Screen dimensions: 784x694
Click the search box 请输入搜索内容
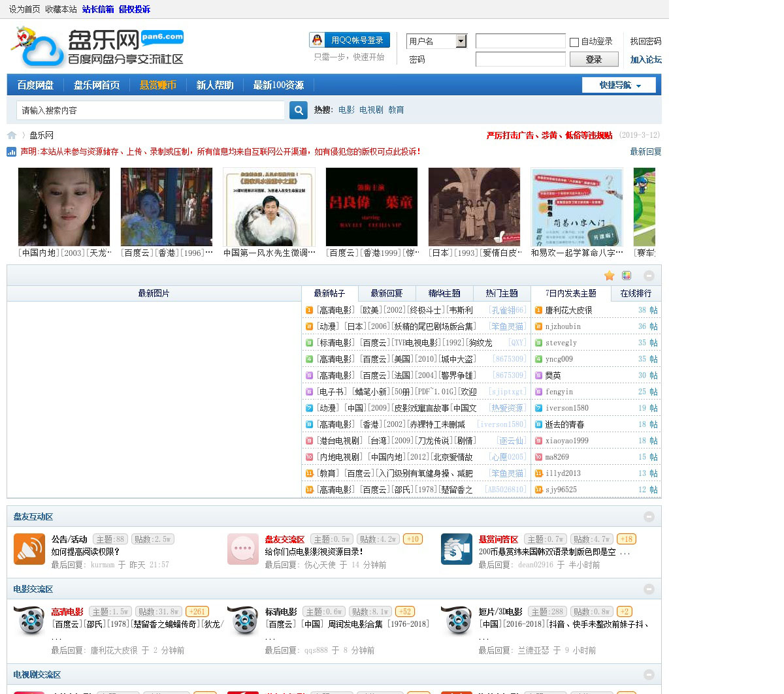tap(150, 110)
